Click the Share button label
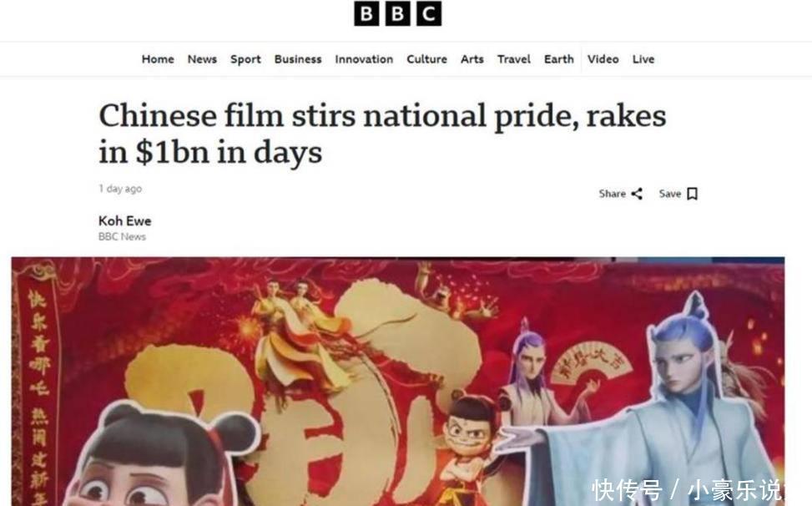This screenshot has height=506, width=812. point(612,194)
